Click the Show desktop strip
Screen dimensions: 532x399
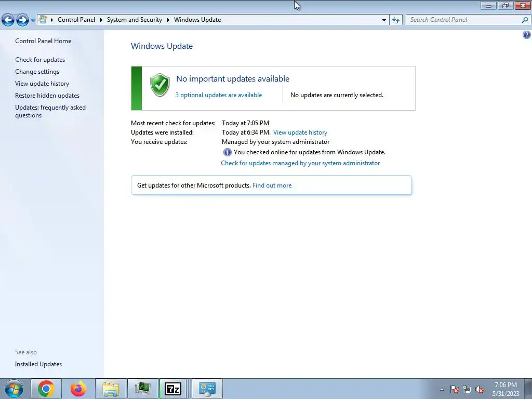click(528, 389)
